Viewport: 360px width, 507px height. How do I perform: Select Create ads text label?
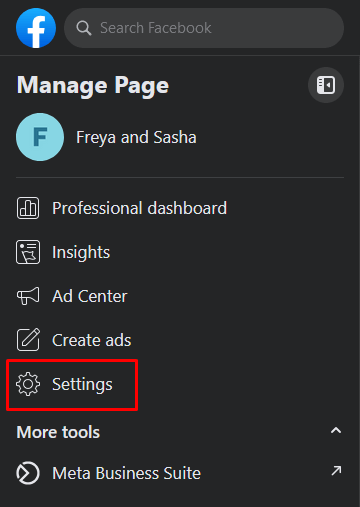(x=92, y=340)
